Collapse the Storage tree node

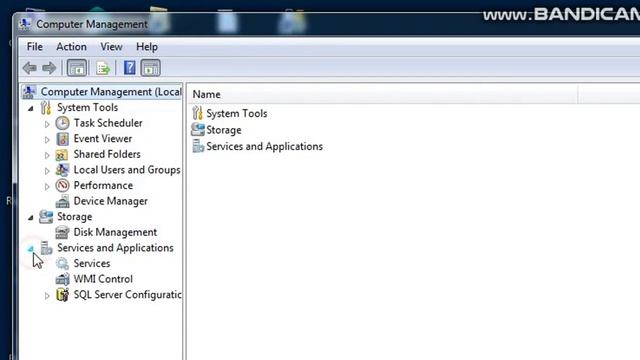(31, 218)
